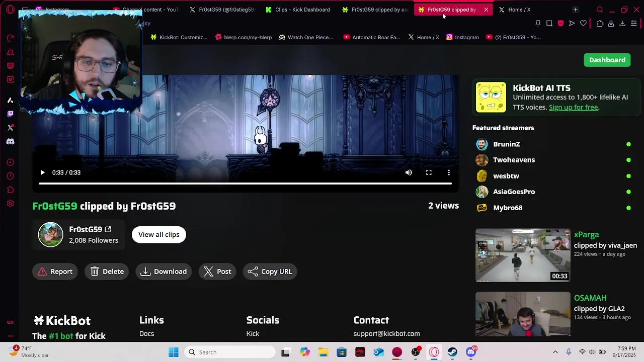Open KickBot: Customiz... bookmark
Image resolution: width=644 pixels, height=362 pixels.
click(x=179, y=37)
